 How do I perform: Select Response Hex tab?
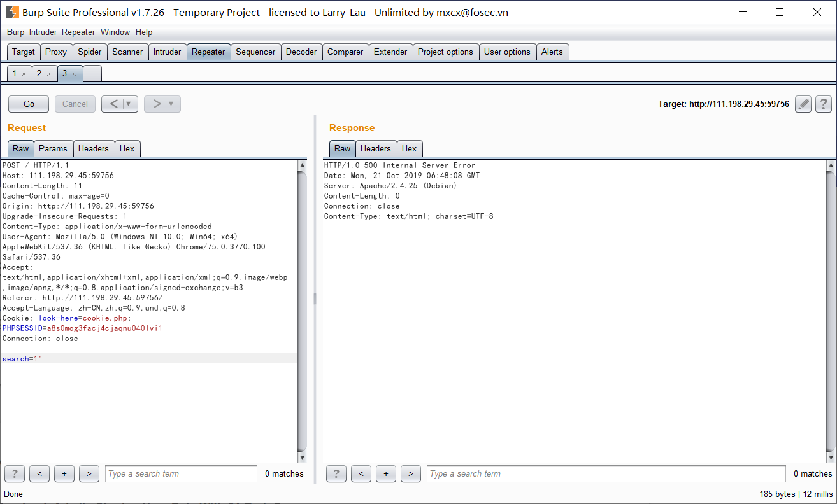[x=410, y=148]
